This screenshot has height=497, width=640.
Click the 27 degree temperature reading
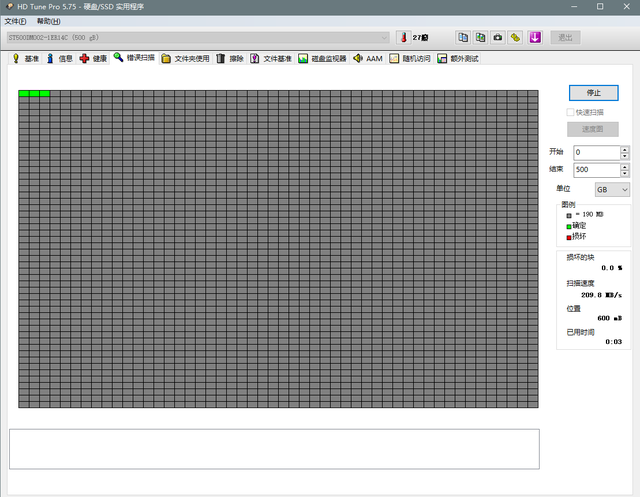click(420, 38)
